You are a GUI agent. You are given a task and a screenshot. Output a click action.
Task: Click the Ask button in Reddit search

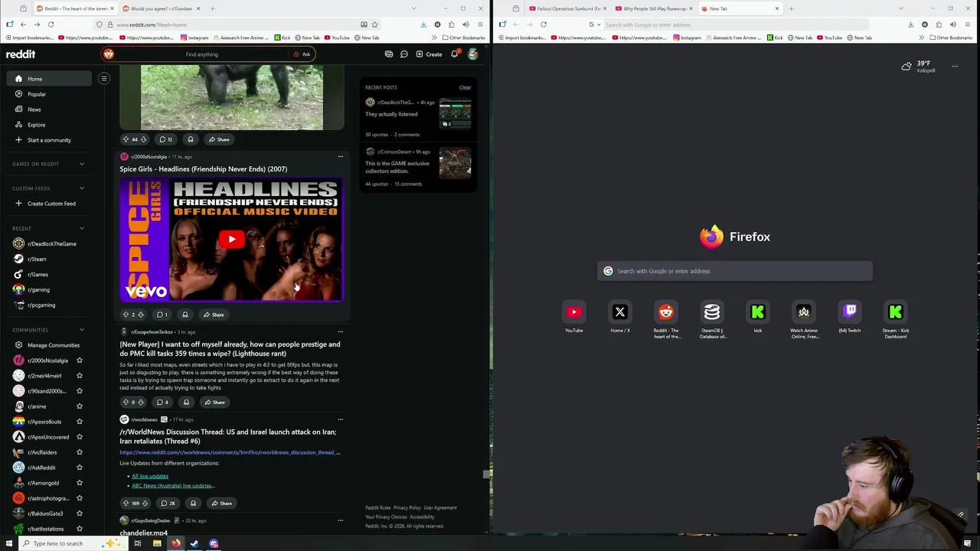click(x=302, y=54)
